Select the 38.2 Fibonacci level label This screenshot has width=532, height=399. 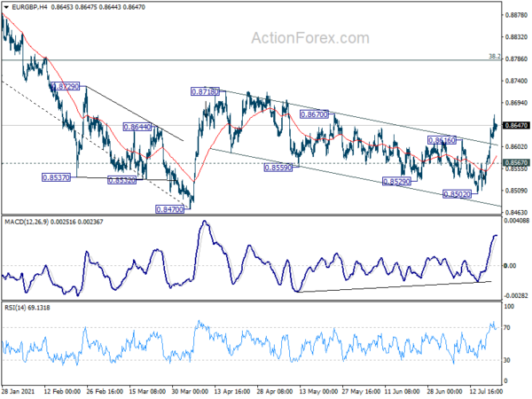[x=494, y=56]
